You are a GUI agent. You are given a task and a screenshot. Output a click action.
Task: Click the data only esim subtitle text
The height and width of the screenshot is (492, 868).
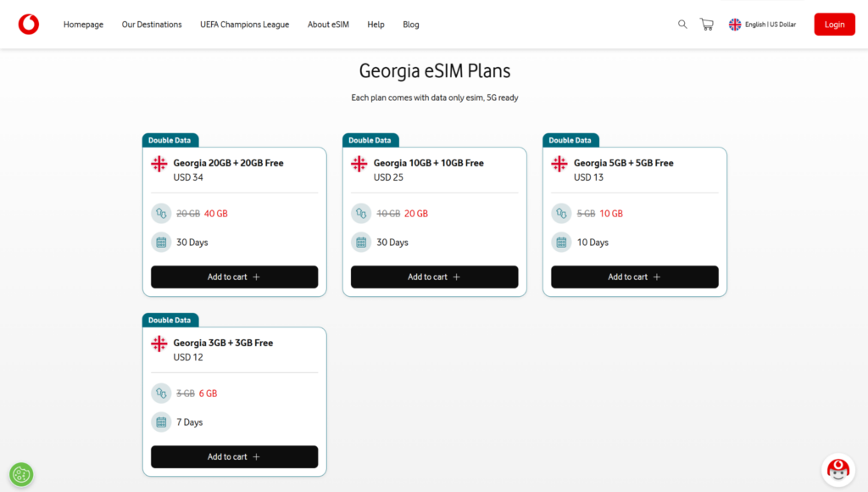tap(435, 98)
